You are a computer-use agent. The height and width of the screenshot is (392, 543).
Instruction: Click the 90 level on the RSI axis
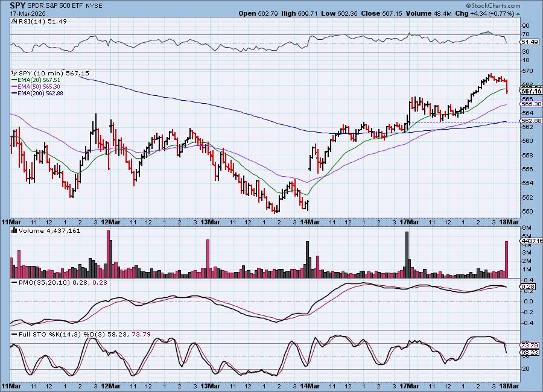(526, 25)
